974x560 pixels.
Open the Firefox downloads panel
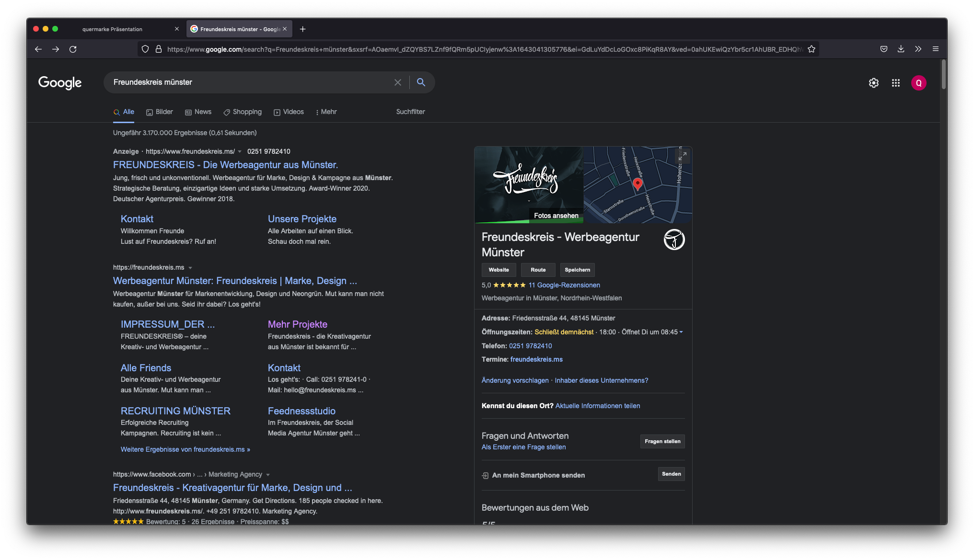901,49
